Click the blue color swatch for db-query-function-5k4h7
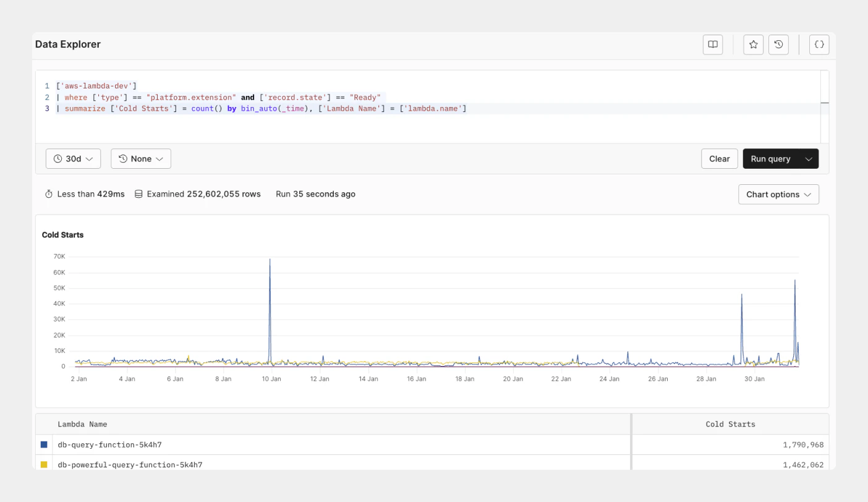This screenshot has height=502, width=868. pos(43,445)
